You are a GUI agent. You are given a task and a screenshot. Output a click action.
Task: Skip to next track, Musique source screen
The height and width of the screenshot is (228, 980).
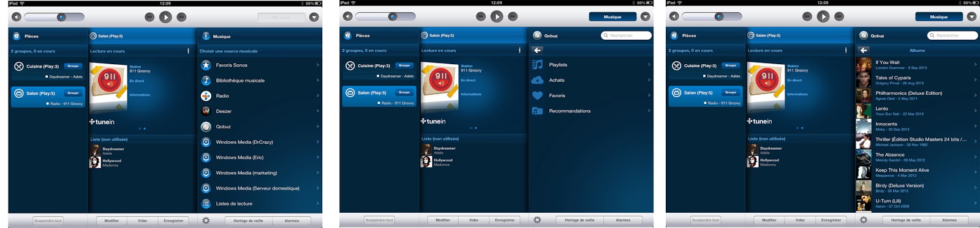pyautogui.click(x=181, y=17)
